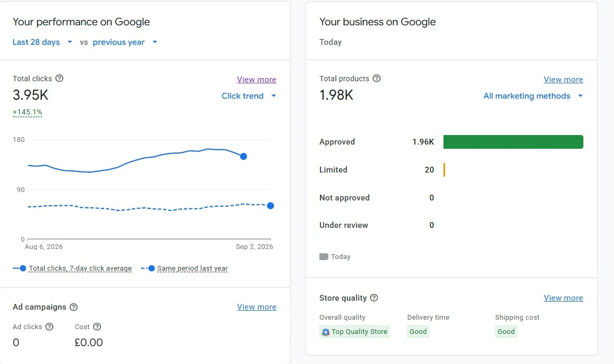Click the yellow Limited products bar

point(444,170)
